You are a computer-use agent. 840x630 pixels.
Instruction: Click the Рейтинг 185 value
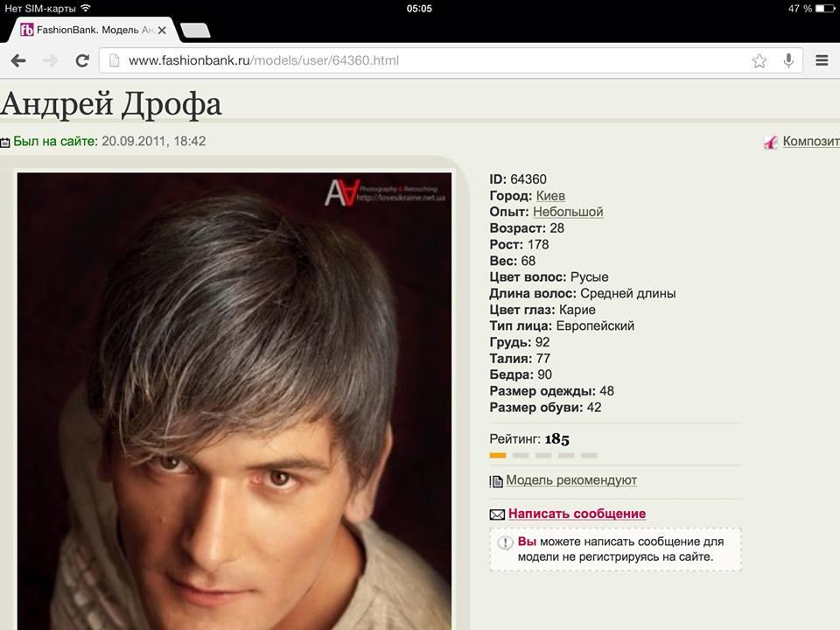pos(556,439)
